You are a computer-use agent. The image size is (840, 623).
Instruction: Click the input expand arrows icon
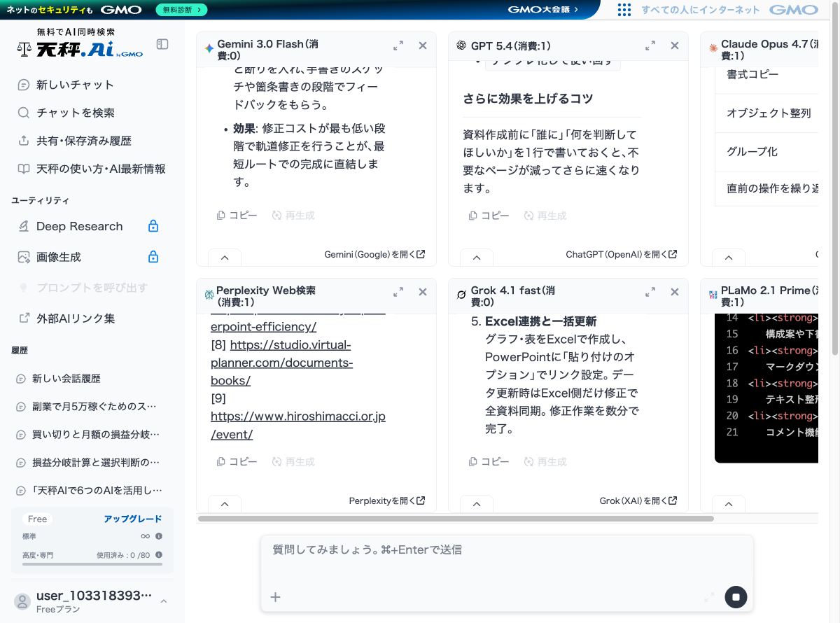click(x=709, y=597)
